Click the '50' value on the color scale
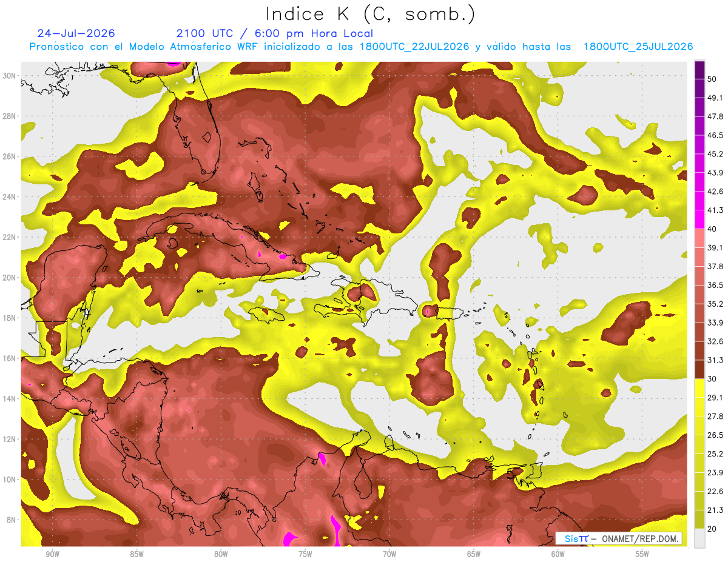 pyautogui.click(x=713, y=79)
